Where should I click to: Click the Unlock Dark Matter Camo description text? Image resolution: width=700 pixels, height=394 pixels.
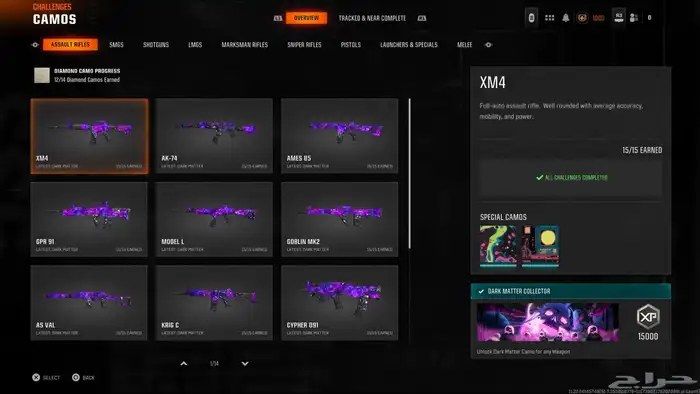(x=523, y=352)
